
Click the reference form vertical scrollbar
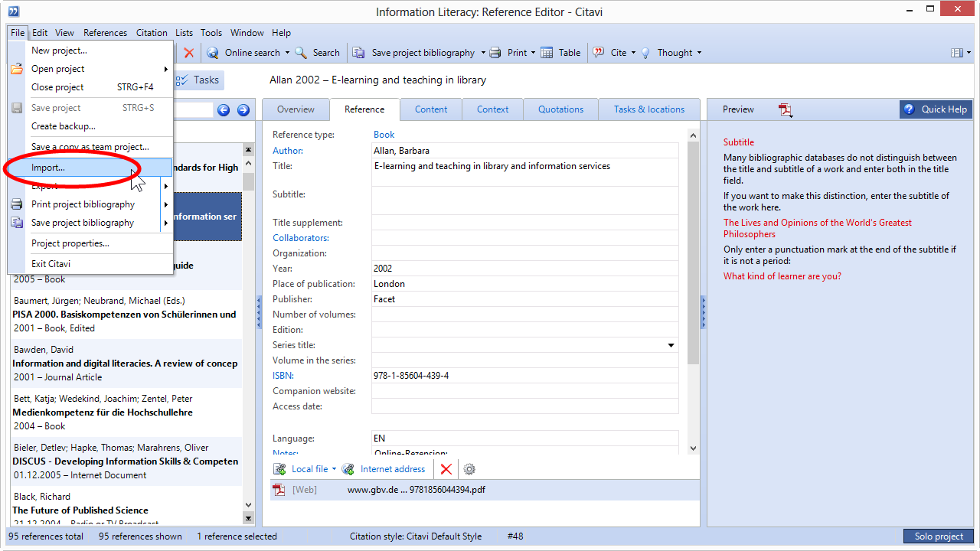click(694, 253)
